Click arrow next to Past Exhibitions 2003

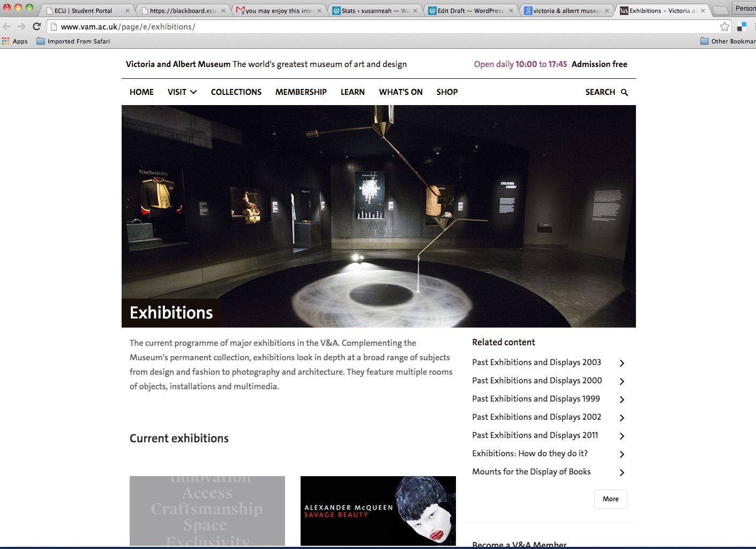pos(622,363)
